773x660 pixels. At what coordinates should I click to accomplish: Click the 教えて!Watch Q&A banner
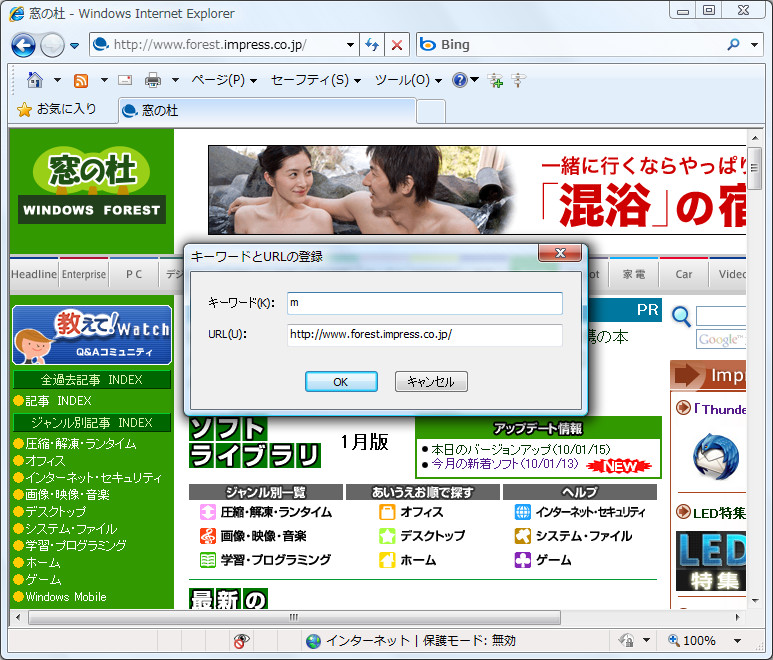pos(92,335)
